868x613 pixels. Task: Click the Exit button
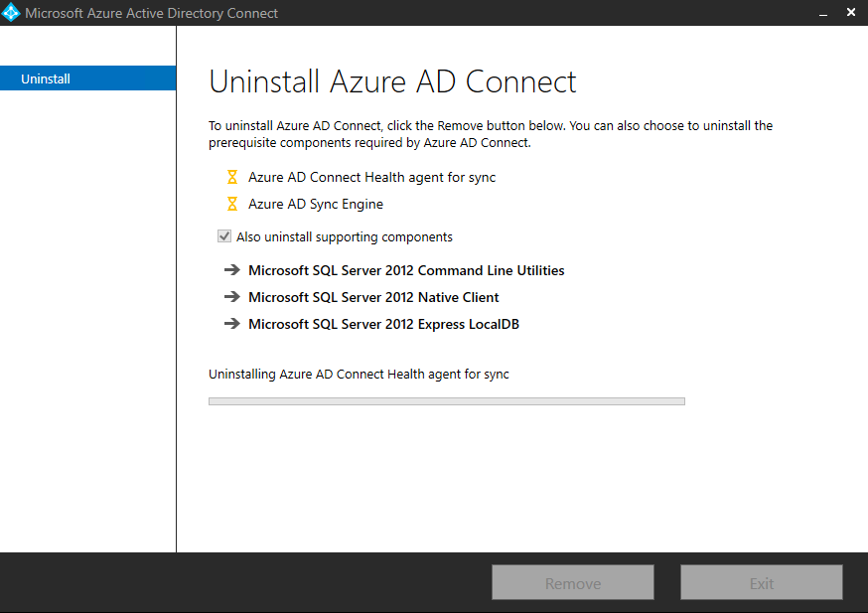tap(762, 582)
